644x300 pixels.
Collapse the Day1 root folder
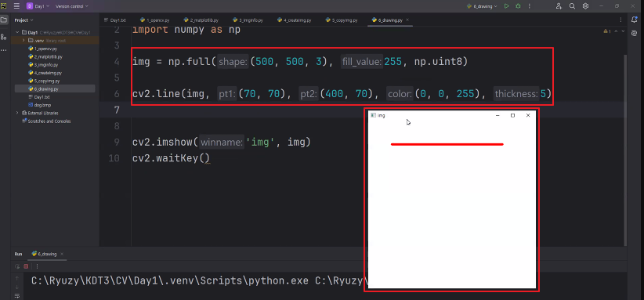(18, 32)
